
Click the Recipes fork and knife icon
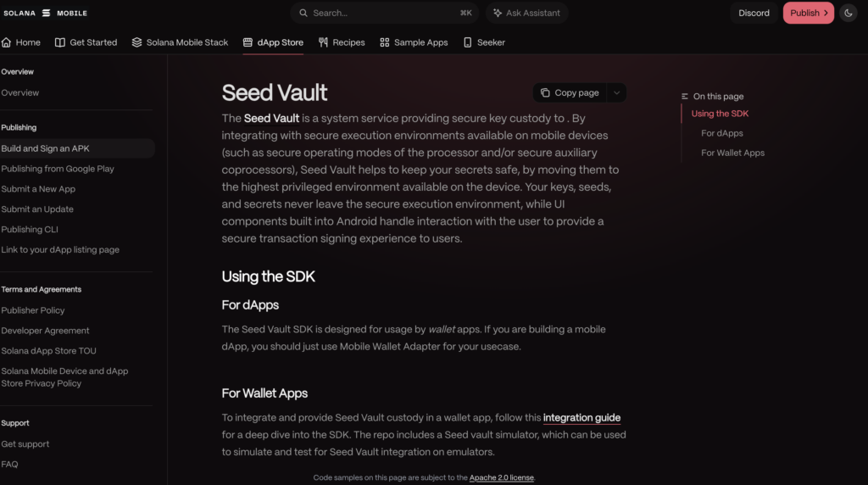[x=323, y=42]
